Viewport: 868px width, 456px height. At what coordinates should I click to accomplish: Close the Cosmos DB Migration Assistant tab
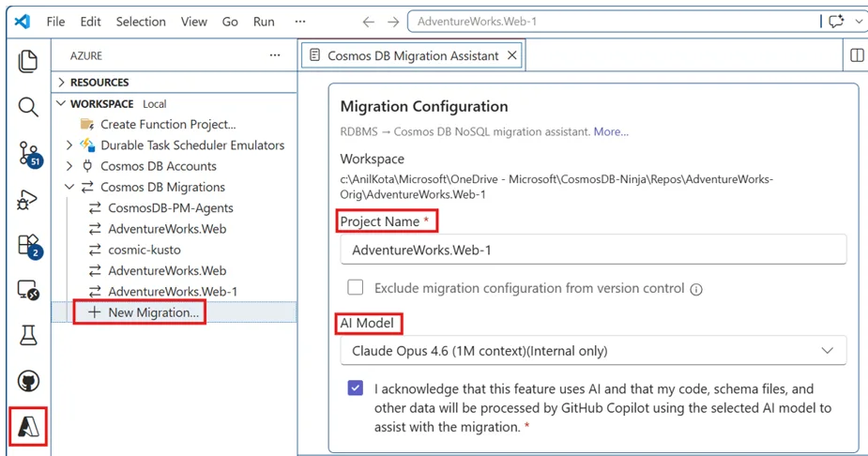(512, 55)
